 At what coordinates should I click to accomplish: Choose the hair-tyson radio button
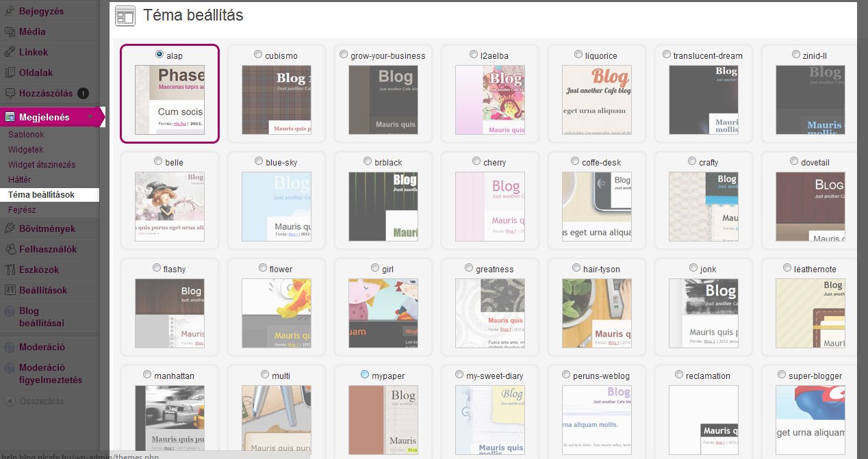tap(576, 268)
